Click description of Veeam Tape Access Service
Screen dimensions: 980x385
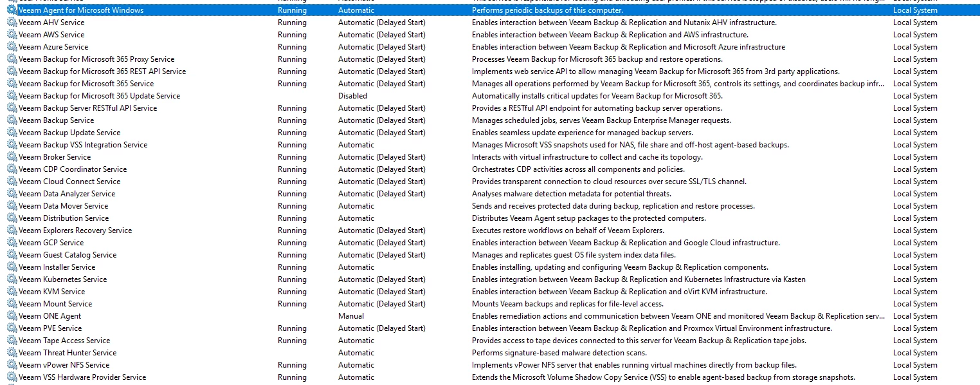639,341
